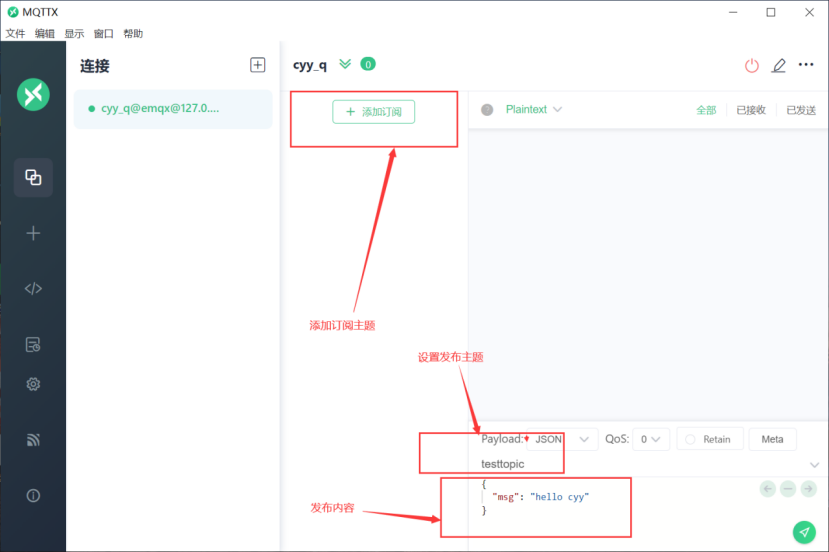Open the About info icon
The width and height of the screenshot is (829, 552).
[x=33, y=495]
